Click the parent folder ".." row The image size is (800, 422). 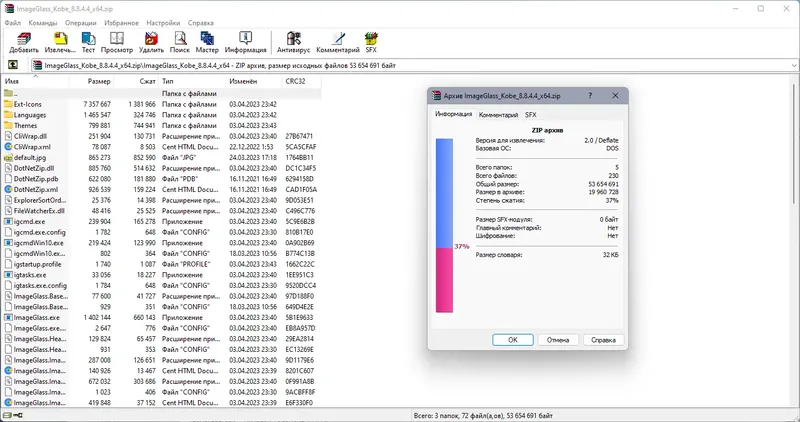click(161, 93)
